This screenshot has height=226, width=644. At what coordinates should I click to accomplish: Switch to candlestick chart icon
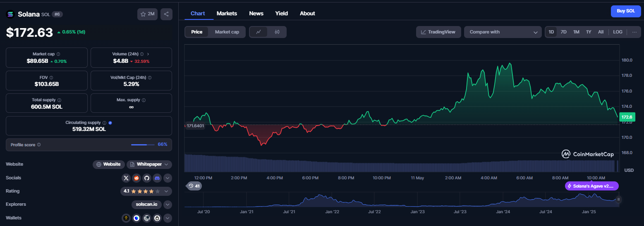(x=277, y=32)
